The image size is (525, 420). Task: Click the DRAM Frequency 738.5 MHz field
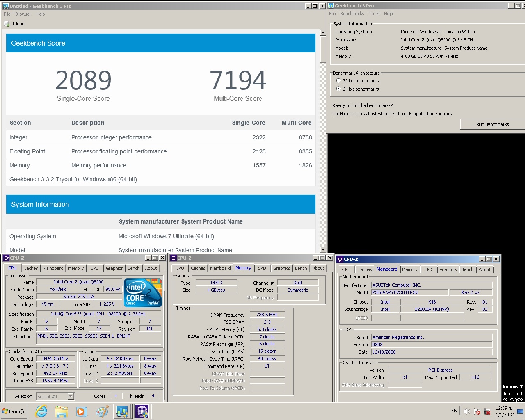pos(267,315)
